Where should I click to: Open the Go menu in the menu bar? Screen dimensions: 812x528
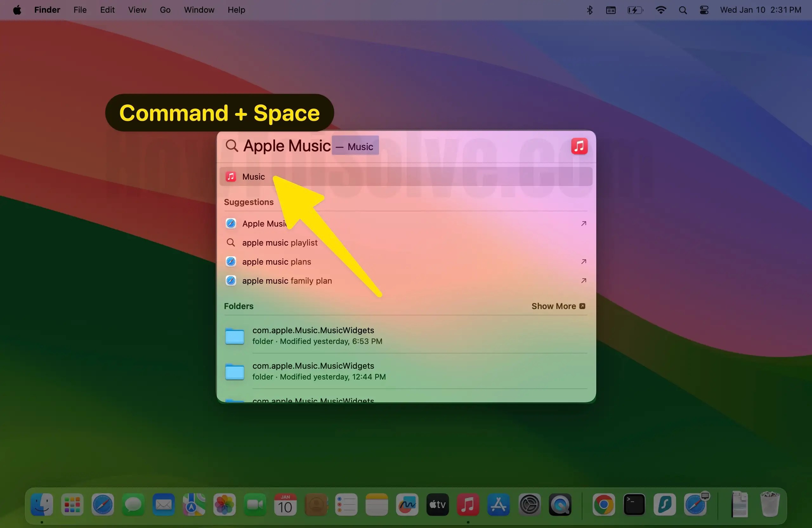pyautogui.click(x=164, y=10)
